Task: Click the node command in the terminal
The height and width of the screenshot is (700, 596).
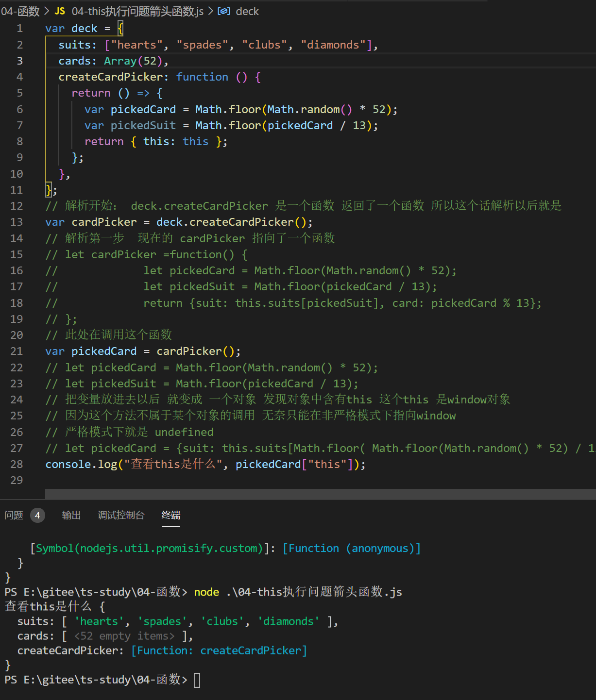Action: click(206, 592)
